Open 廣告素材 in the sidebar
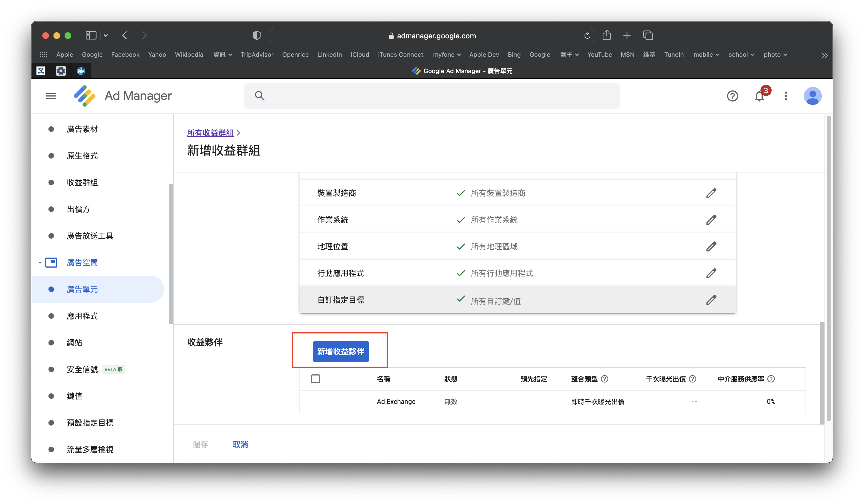 pyautogui.click(x=82, y=129)
